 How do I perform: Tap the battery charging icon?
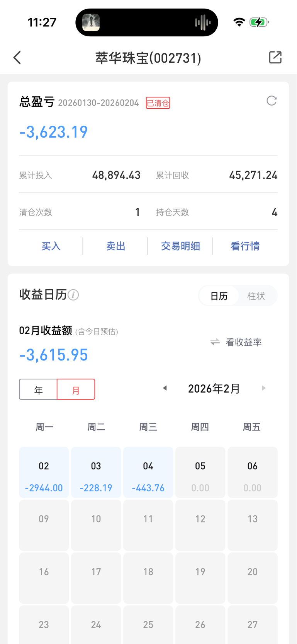259,22
